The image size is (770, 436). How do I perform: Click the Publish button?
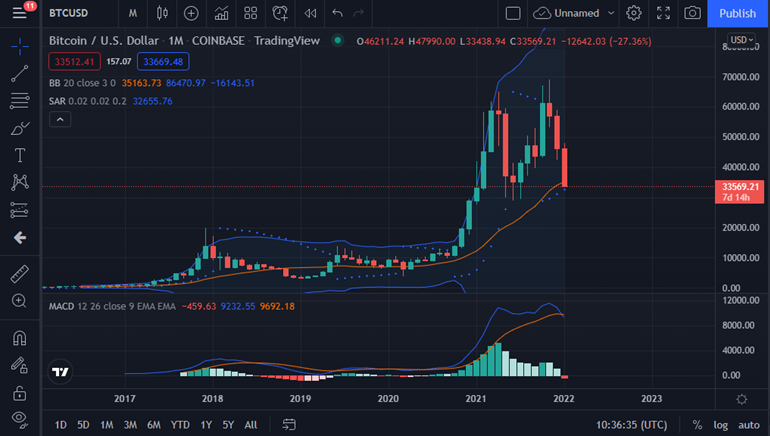(738, 13)
